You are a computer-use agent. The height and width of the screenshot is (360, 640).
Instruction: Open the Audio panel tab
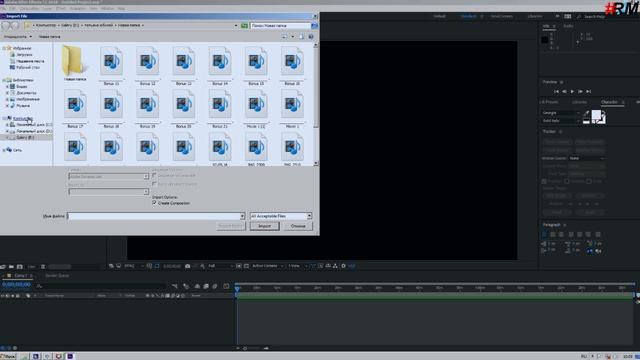click(568, 26)
